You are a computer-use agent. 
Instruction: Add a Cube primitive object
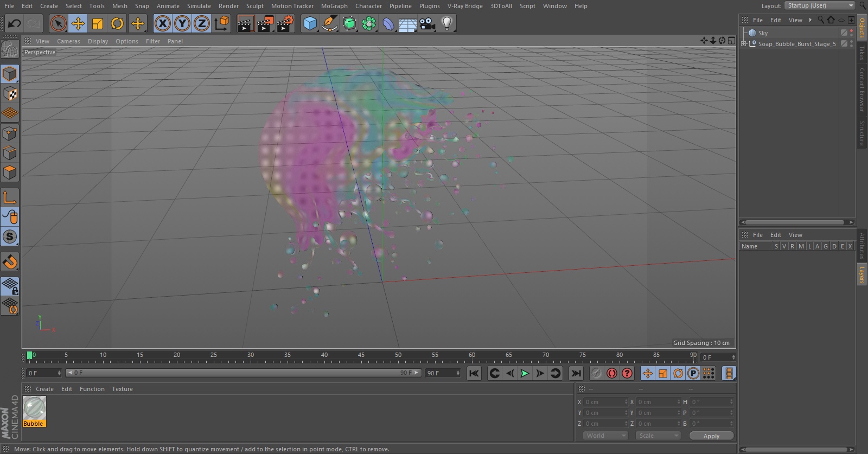310,23
